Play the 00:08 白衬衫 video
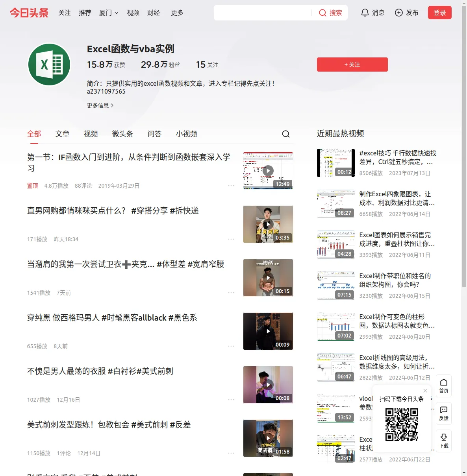 click(x=268, y=385)
